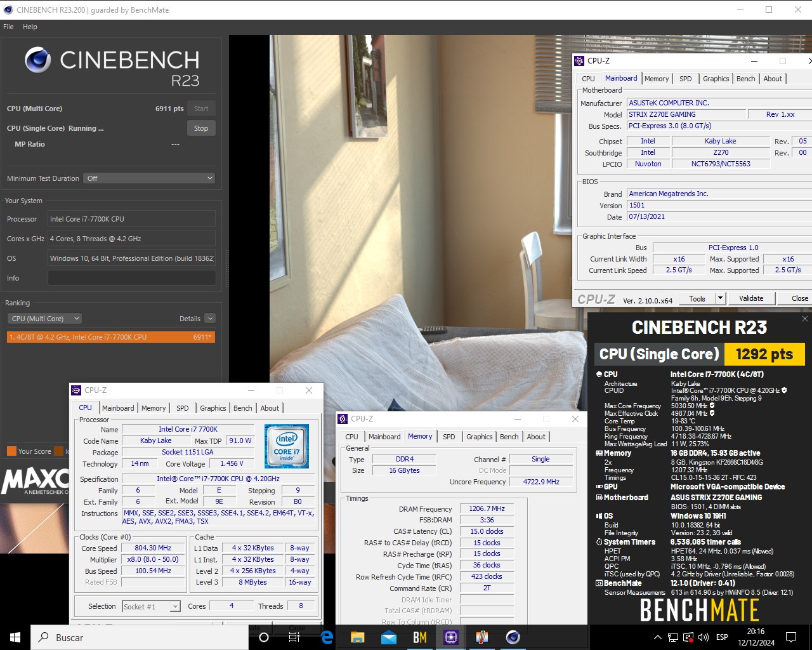Open the clock showing 20:16 12/12/2024
The width and height of the screenshot is (812, 650).
point(756,637)
